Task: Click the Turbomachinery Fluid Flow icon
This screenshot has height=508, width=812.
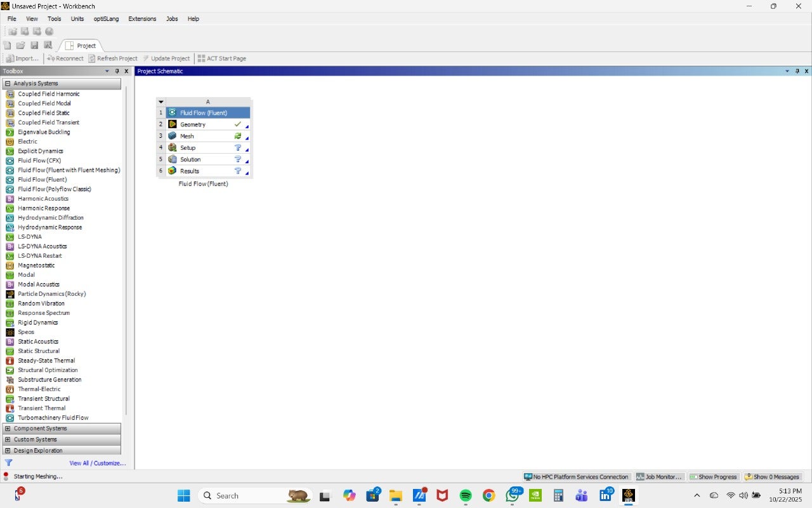Action: point(10,418)
